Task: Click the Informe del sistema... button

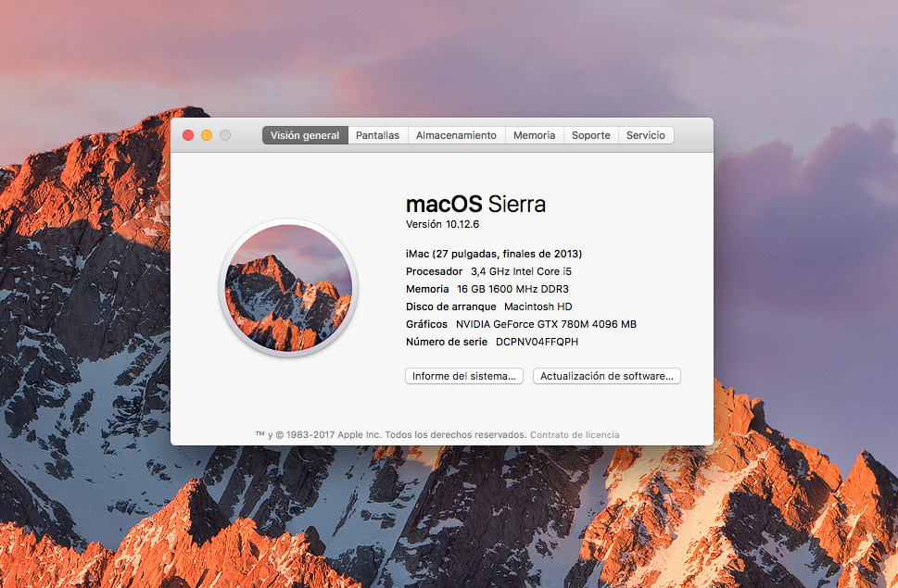Action: coord(464,376)
